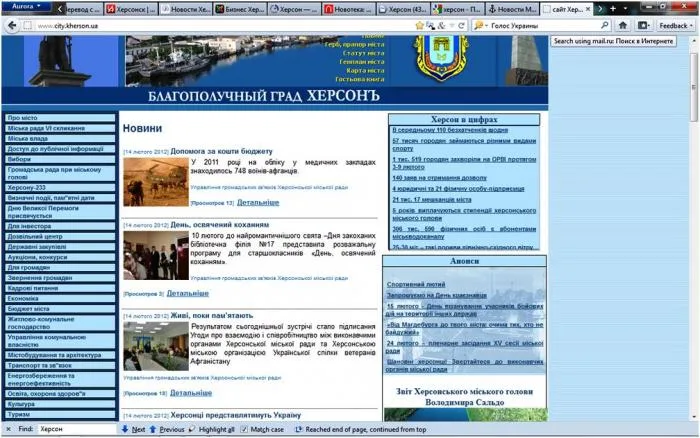Image resolution: width=700 pixels, height=438 pixels.
Task: Bookmark this page with the star icon
Action: pyautogui.click(x=419, y=25)
